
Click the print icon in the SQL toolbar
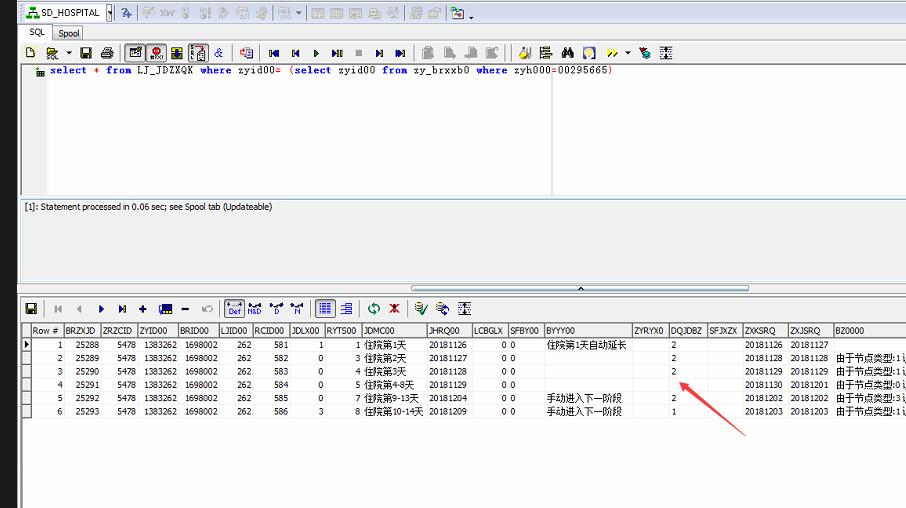pyautogui.click(x=106, y=53)
